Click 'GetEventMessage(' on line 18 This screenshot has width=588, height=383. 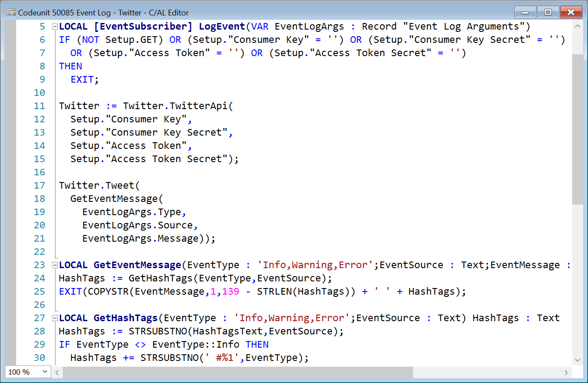tap(117, 199)
